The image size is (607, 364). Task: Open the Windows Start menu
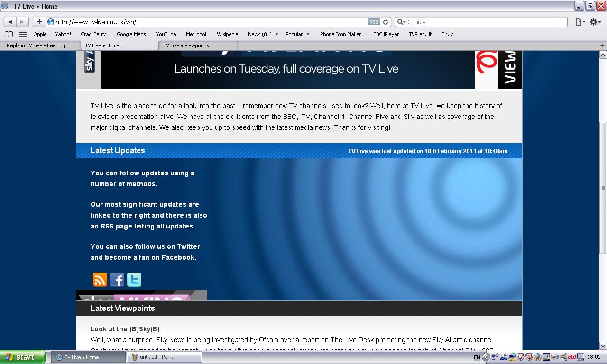click(x=23, y=357)
